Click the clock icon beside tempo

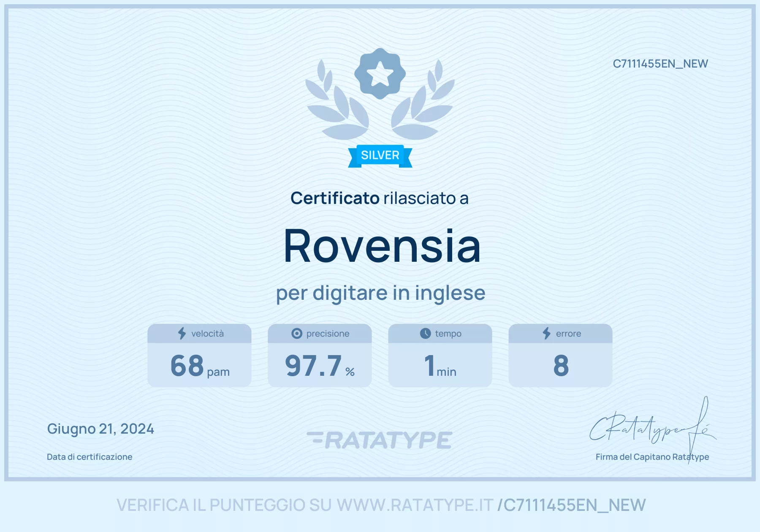pos(425,334)
